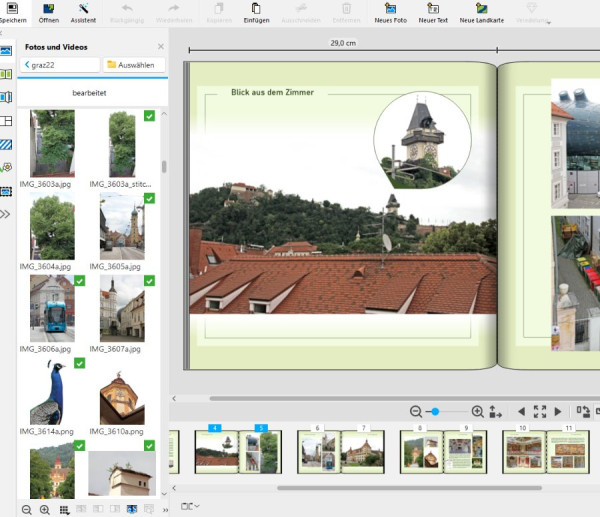Viewport: 600px width, 517px height.
Task: Toggle green checkmark on IMG_3606a.jpg thumbnail
Action: point(79,282)
